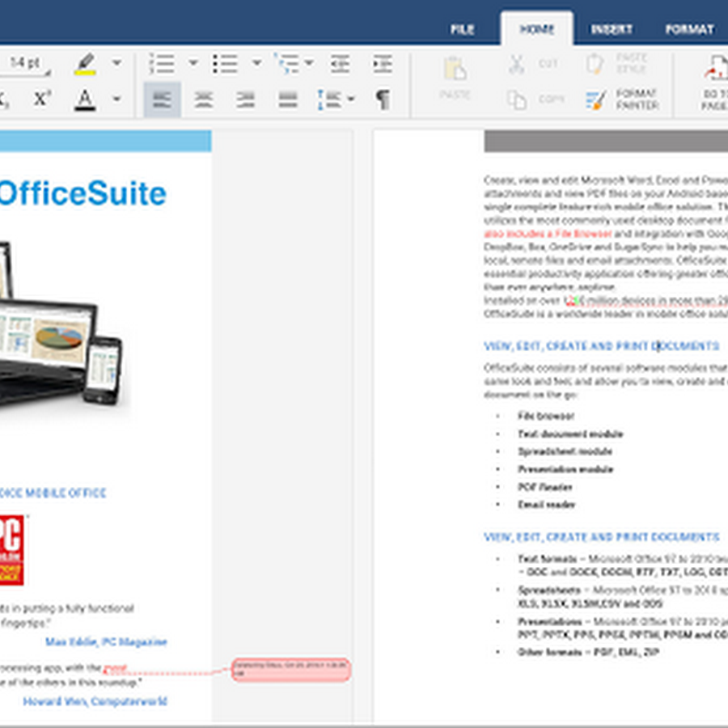Align text right
The image size is (728, 728).
click(246, 99)
